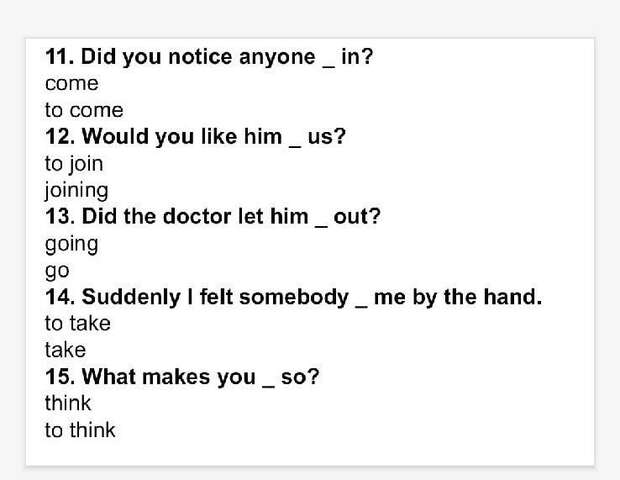Select 'to take' for question 14
Image resolution: width=620 pixels, height=480 pixels.
point(78,323)
